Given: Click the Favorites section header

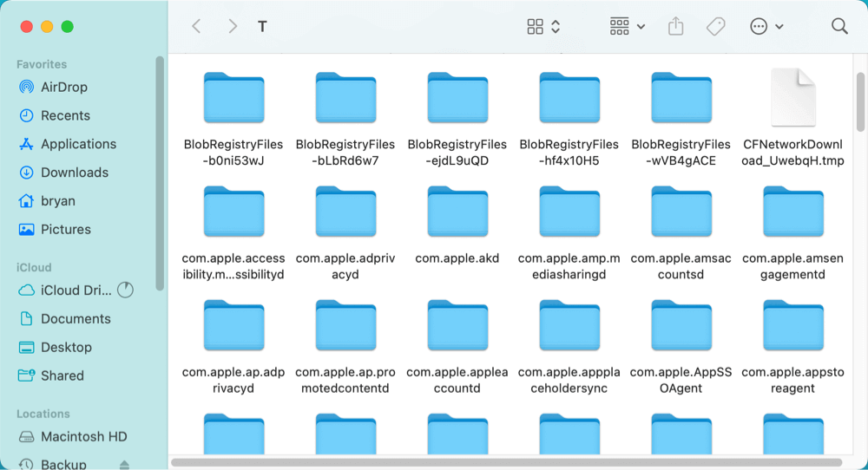Looking at the screenshot, I should 42,64.
